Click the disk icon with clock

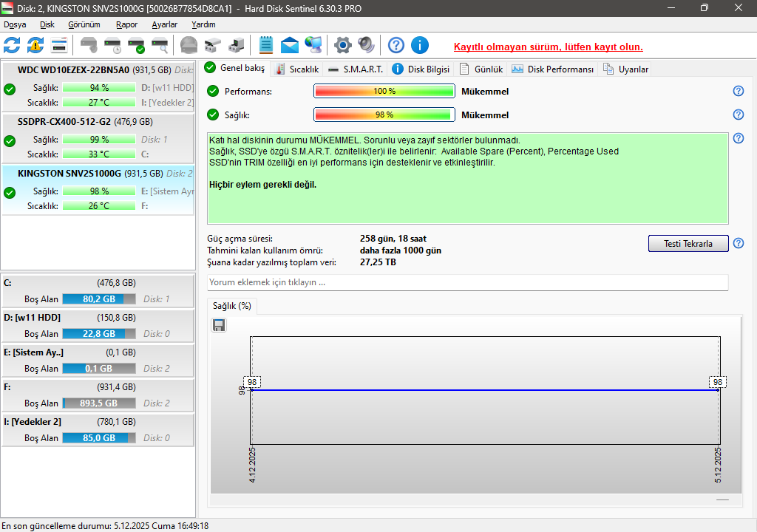[112, 45]
